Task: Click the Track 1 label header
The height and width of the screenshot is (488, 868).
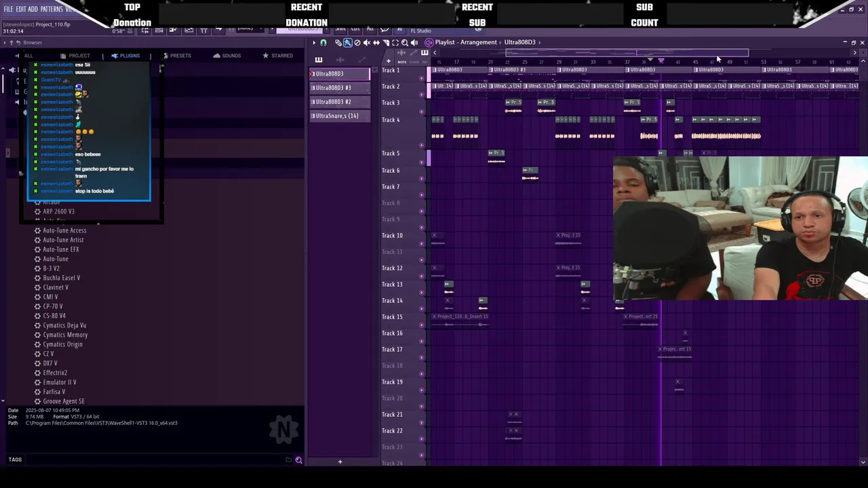Action: coord(391,70)
